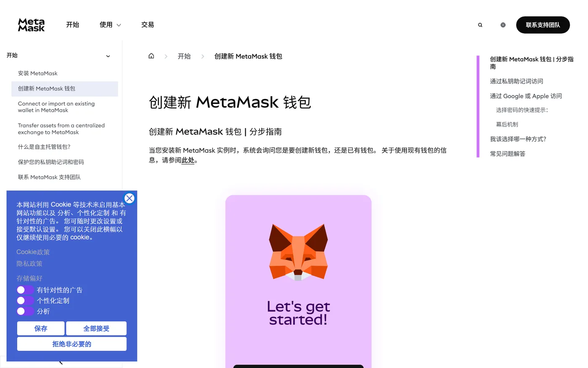588x368 pixels.
Task: Collapse the 开始 sidebar section chevron
Action: click(x=108, y=56)
